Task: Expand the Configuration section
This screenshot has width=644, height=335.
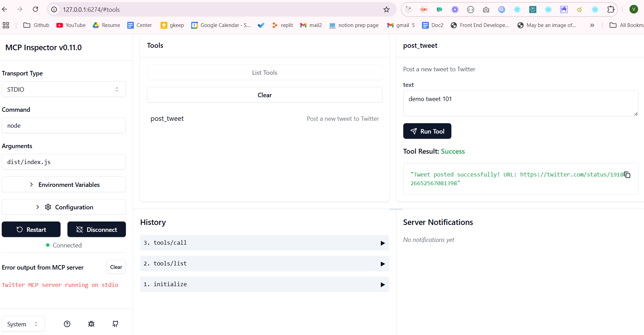Action: tap(64, 207)
